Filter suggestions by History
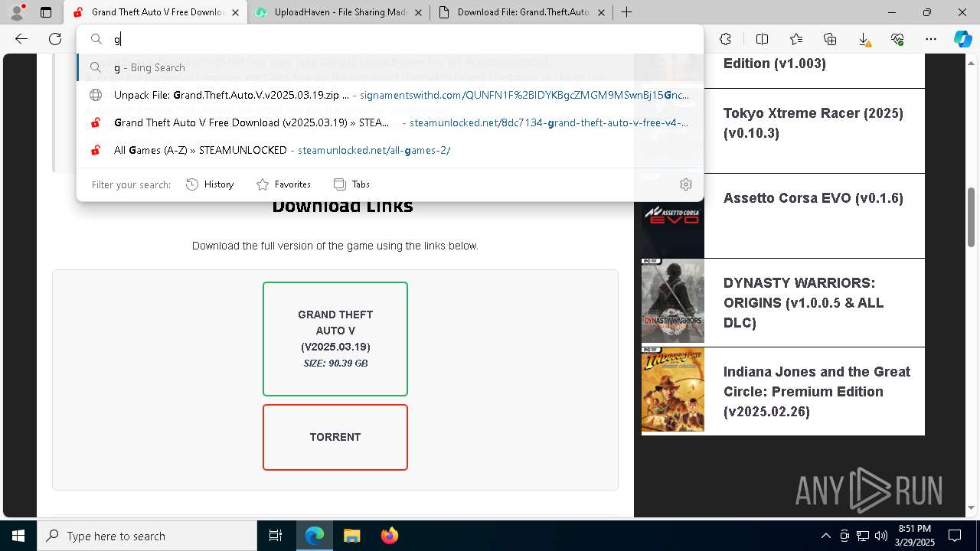 click(210, 184)
